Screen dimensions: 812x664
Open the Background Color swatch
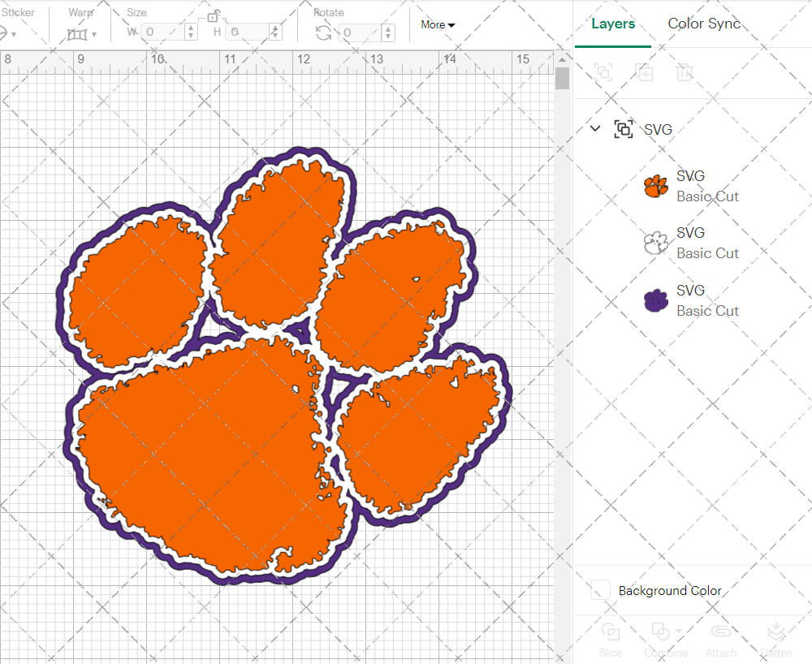click(x=598, y=590)
